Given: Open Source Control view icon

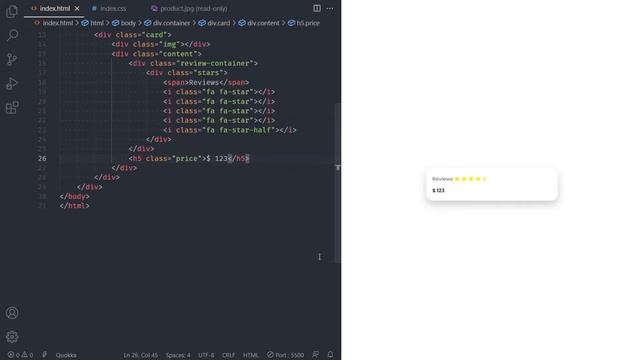Looking at the screenshot, I should 12,60.
